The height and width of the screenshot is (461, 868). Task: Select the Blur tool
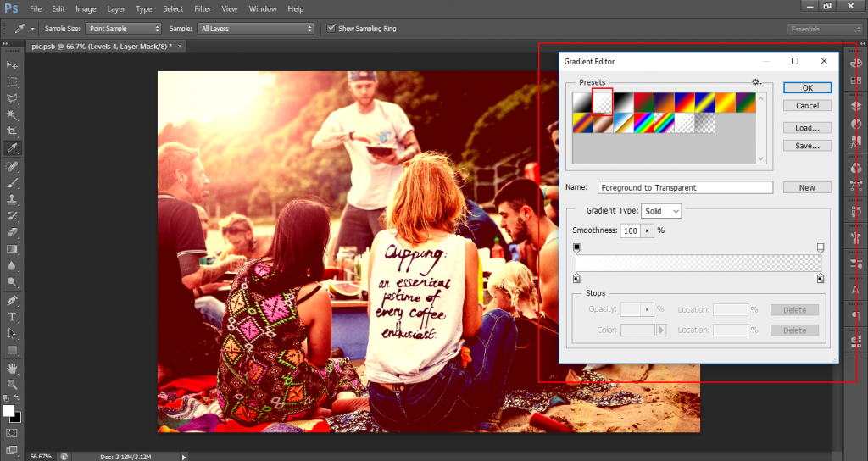(x=12, y=265)
